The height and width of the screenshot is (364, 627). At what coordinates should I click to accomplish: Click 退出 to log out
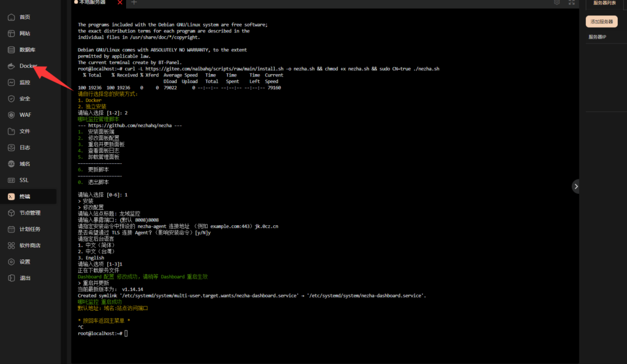(x=24, y=278)
